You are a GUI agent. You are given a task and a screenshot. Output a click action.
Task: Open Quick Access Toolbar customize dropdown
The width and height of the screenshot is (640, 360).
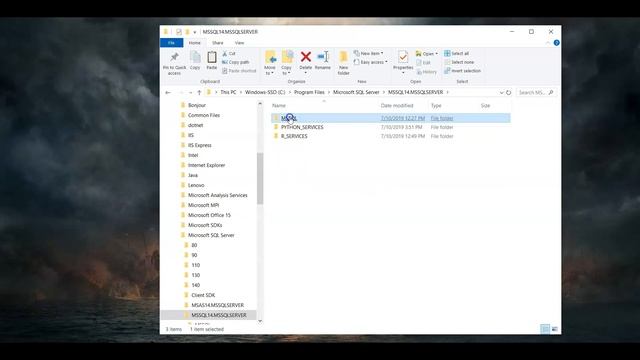click(x=195, y=32)
